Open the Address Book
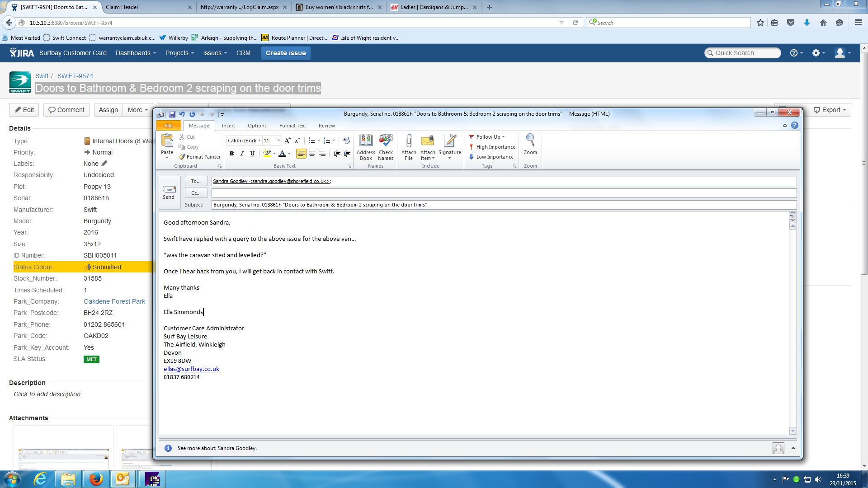Image resolution: width=868 pixels, height=488 pixels. click(x=366, y=141)
